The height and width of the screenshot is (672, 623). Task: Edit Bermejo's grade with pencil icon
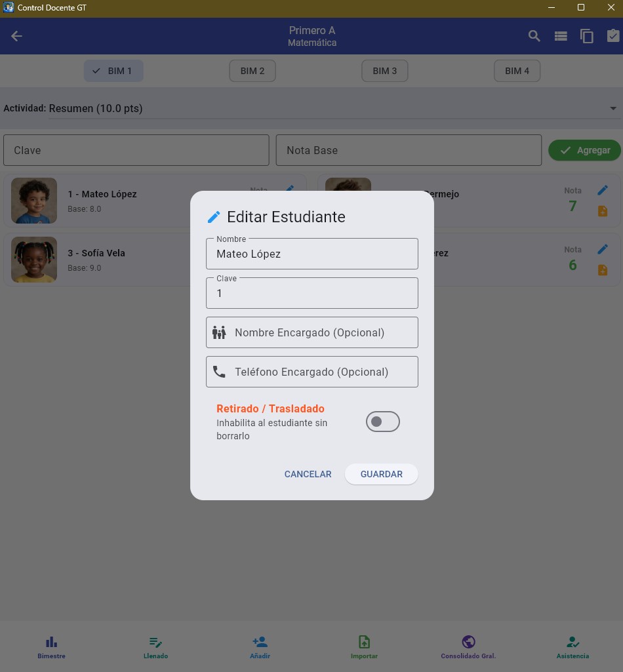[x=603, y=190]
